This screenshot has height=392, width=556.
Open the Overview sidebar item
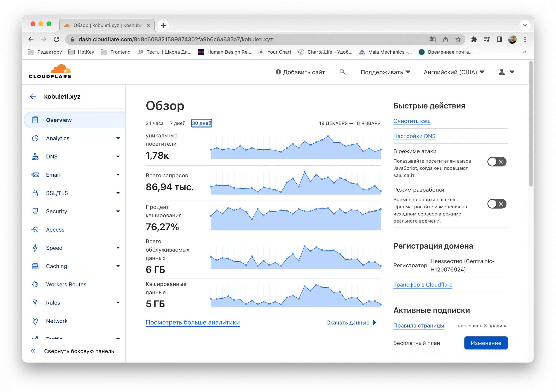(75, 120)
